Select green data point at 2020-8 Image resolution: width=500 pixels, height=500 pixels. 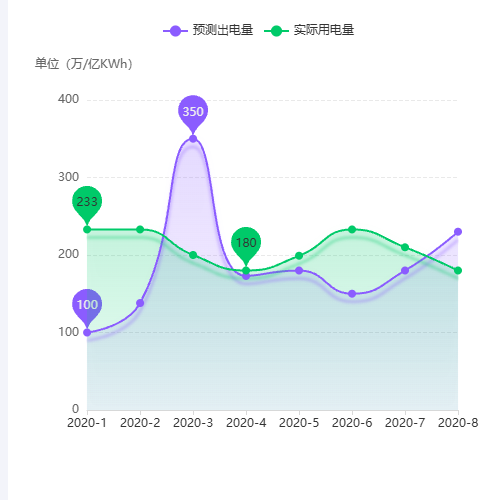point(458,270)
